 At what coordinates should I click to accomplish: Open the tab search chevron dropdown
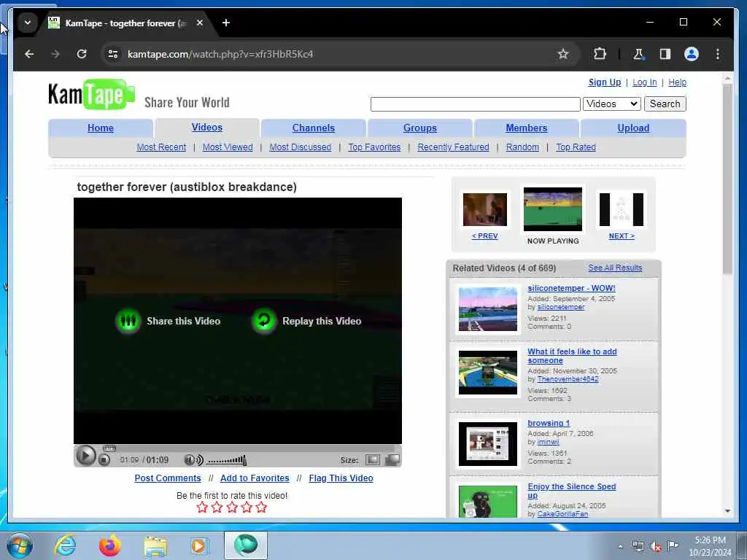point(28,23)
